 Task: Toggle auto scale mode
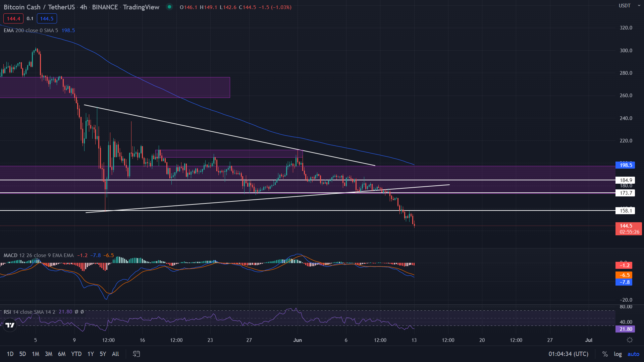(x=633, y=354)
